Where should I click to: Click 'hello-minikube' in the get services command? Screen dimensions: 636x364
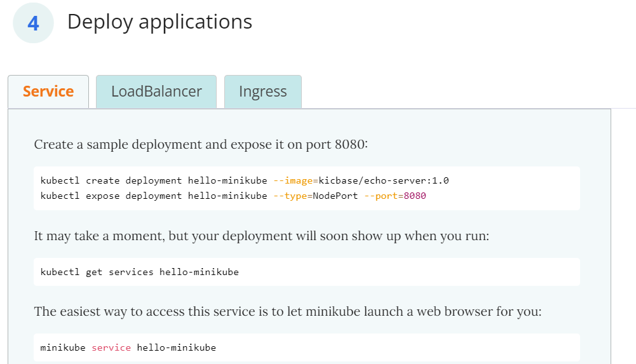coord(199,272)
